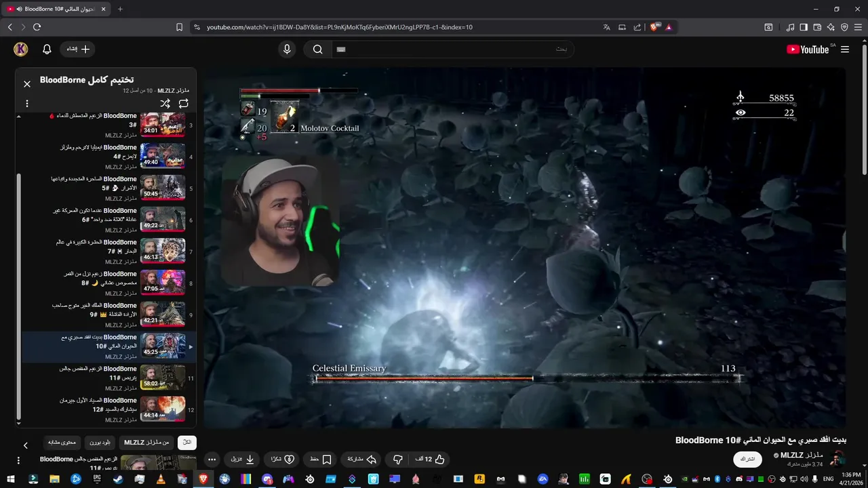Viewport: 868px width, 488px height.
Task: Open playlist video BloodBorne #3
Action: coord(108,125)
